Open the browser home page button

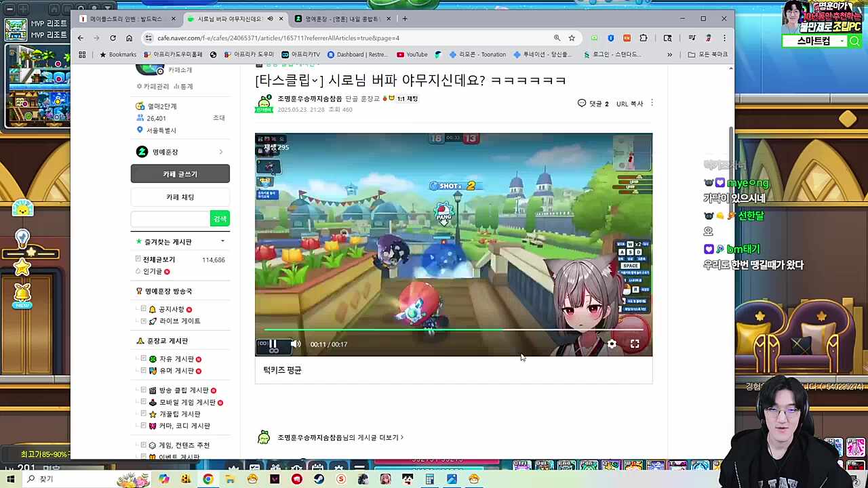click(x=129, y=38)
